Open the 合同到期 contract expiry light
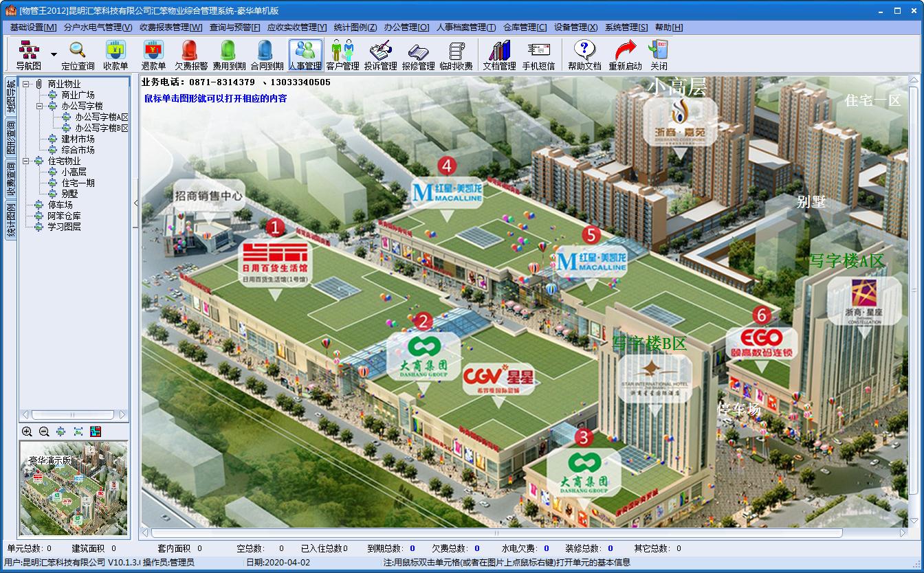 tap(266, 55)
